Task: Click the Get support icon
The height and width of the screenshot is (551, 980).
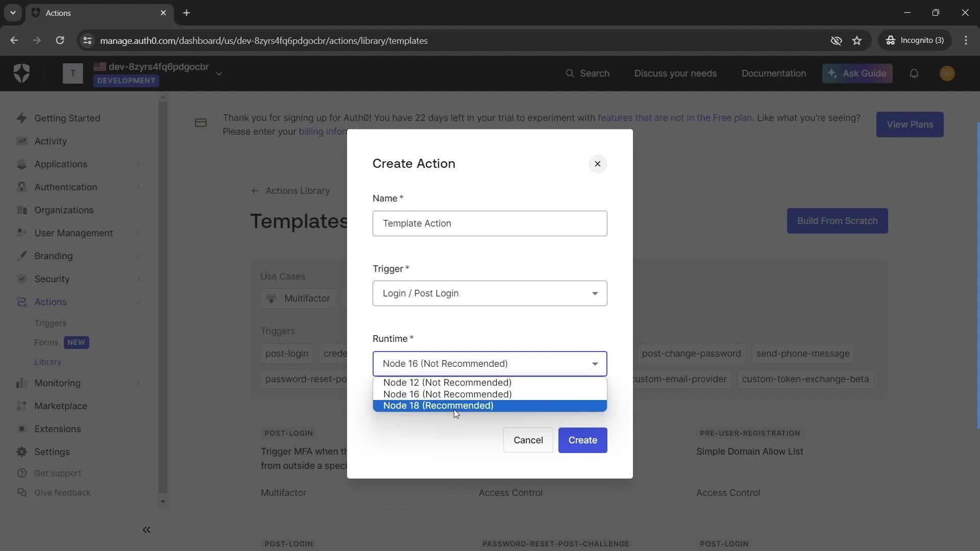Action: coord(21,473)
